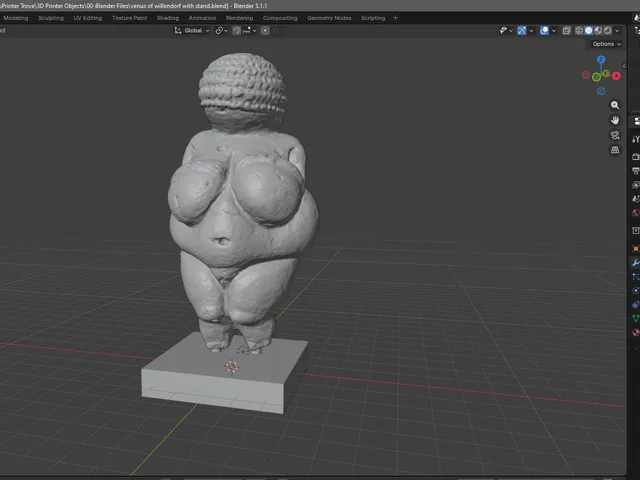Screen dimensions: 640x480
Task: Toggle Show Gizmo button
Action: click(522, 31)
